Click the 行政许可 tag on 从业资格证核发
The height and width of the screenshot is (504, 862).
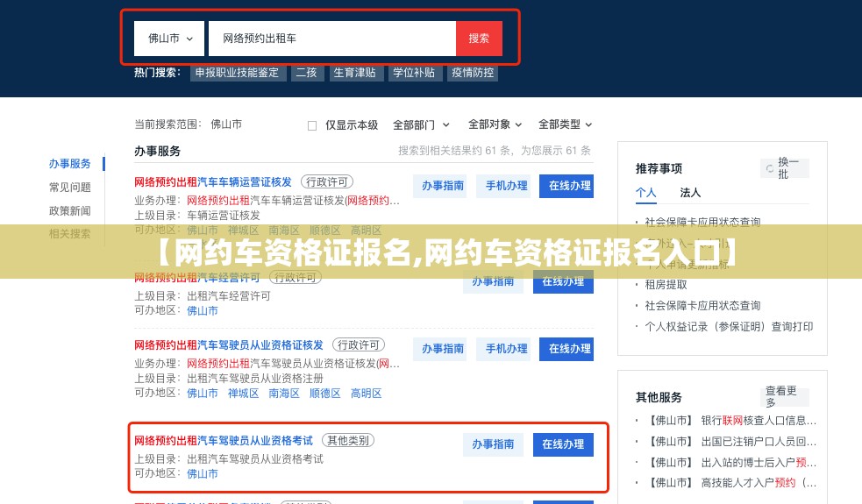click(x=359, y=345)
